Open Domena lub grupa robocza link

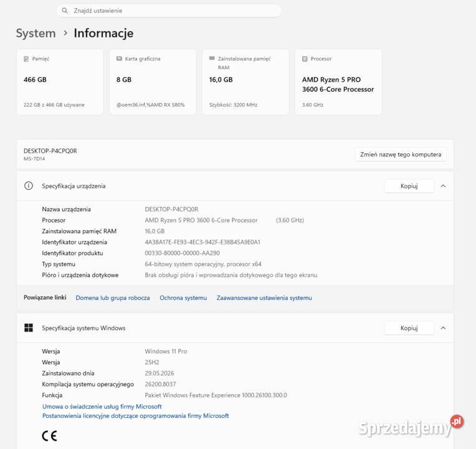113,297
